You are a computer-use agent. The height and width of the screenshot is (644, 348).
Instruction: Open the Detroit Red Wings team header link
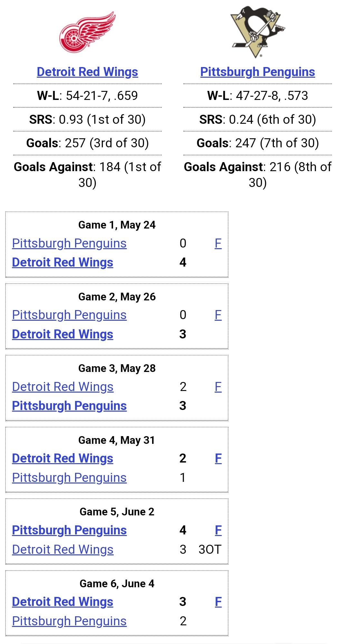(x=87, y=72)
